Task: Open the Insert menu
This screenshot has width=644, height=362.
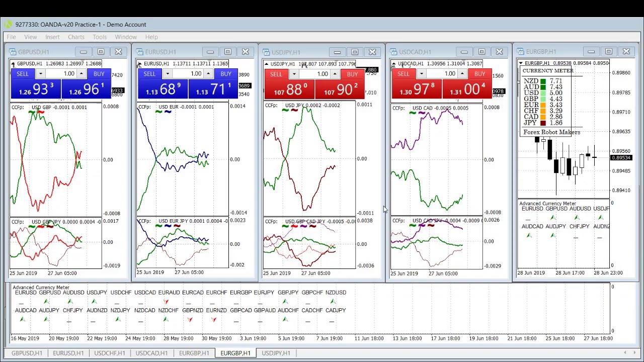Action: pos(52,37)
